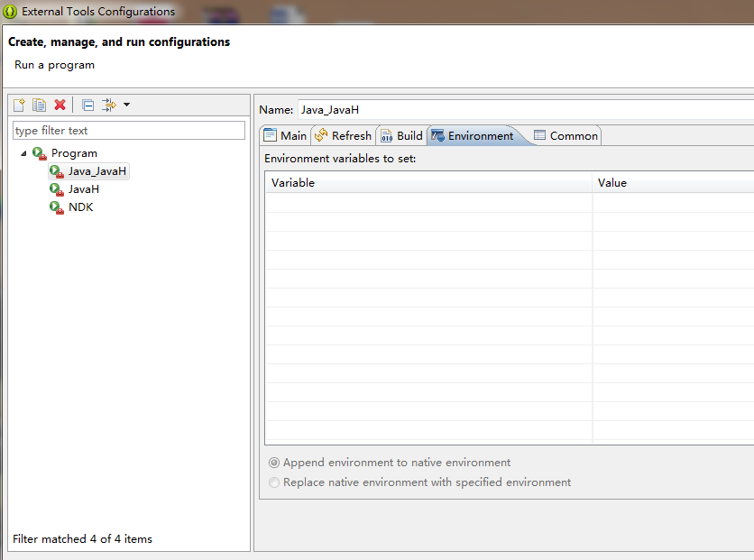Click 'Environment variables to set:' label
Image resolution: width=754 pixels, height=560 pixels.
(x=340, y=159)
